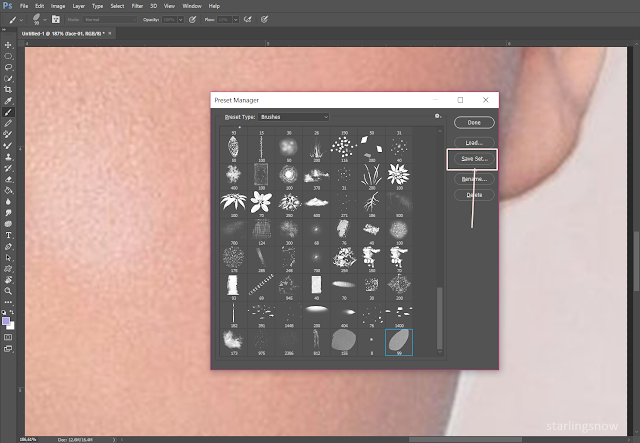Select the grass blades brush preset

(x=371, y=176)
